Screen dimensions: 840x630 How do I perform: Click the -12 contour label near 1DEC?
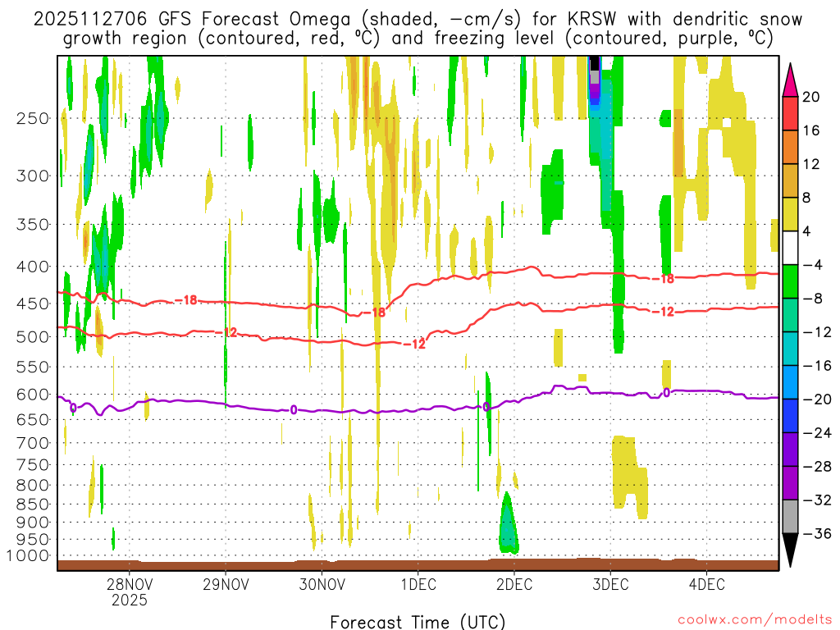point(413,344)
